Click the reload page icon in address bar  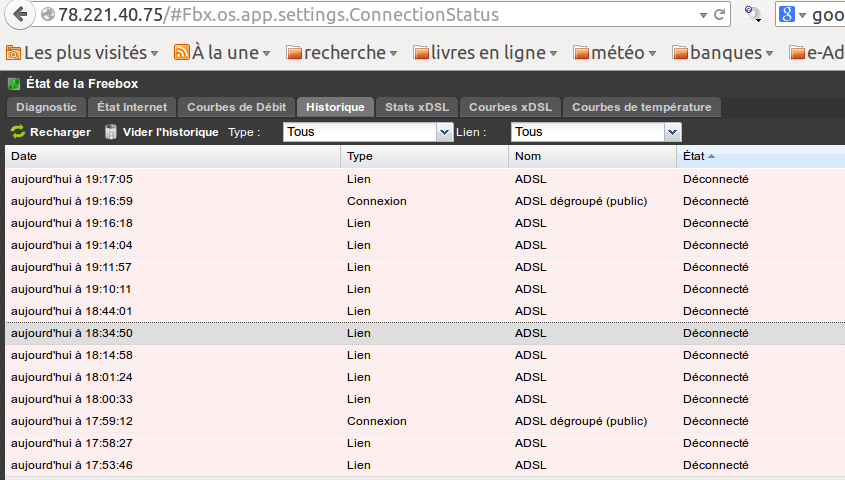coord(719,15)
